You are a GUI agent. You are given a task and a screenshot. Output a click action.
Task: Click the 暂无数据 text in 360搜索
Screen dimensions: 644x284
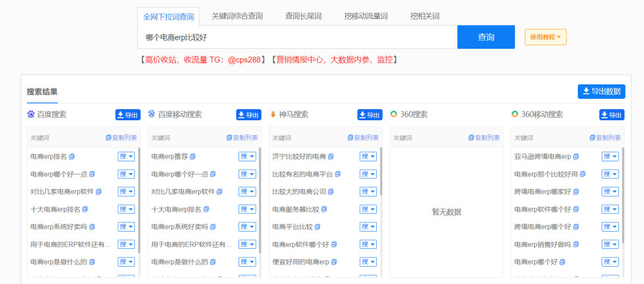[447, 213]
